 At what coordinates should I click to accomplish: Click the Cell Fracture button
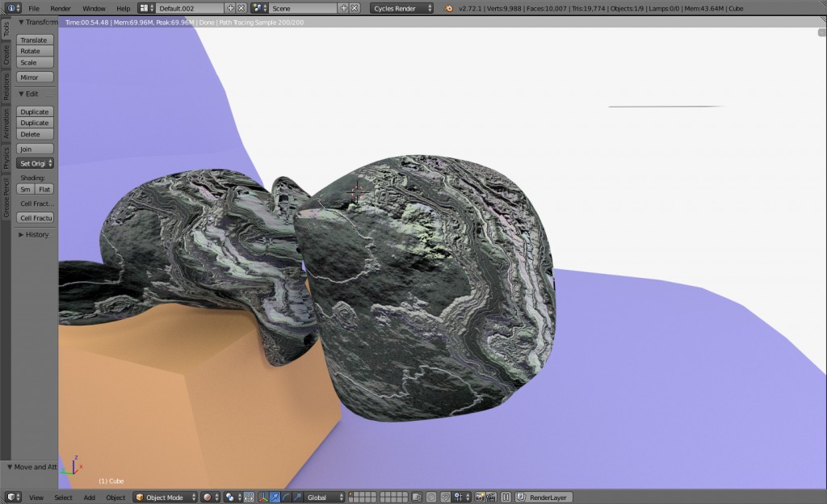click(x=35, y=217)
